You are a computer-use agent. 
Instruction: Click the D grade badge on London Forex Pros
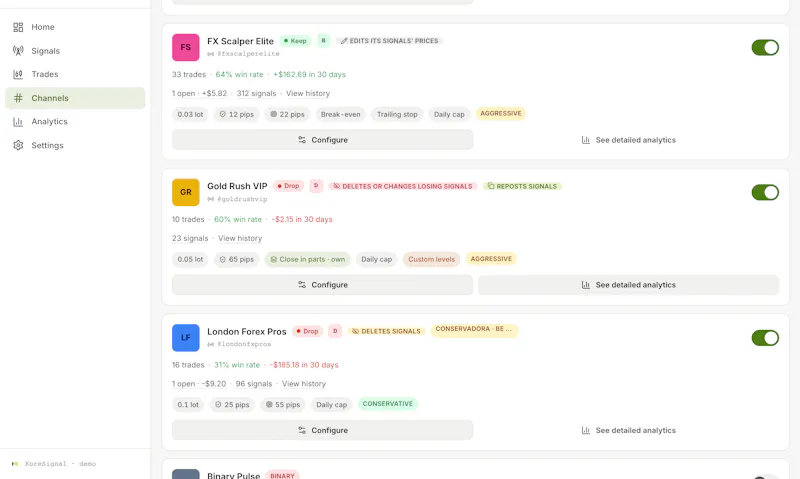335,331
